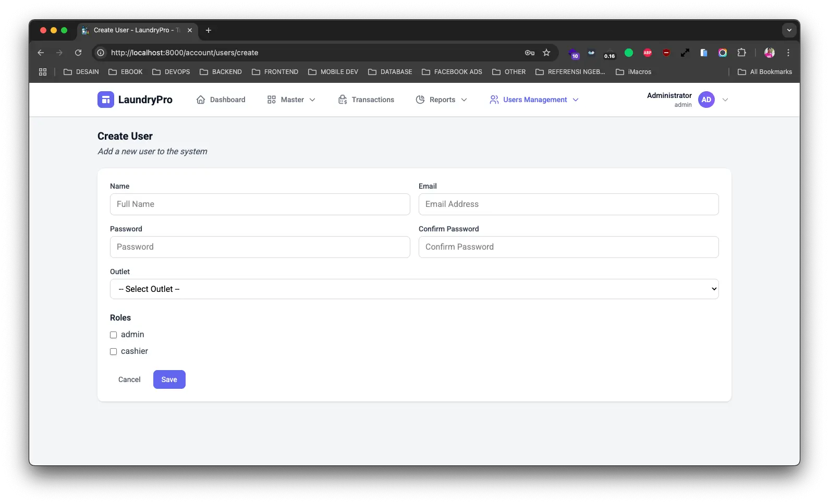Click the Save button
The width and height of the screenshot is (829, 504).
pyautogui.click(x=169, y=379)
